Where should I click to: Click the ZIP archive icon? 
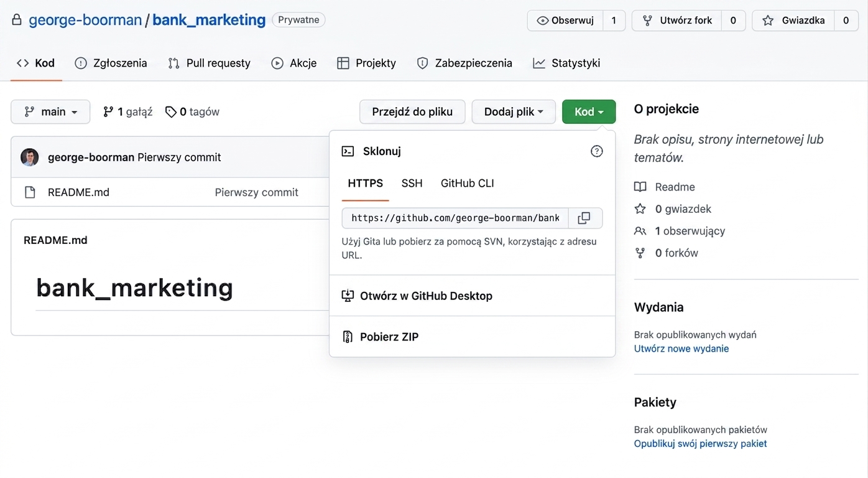348,337
